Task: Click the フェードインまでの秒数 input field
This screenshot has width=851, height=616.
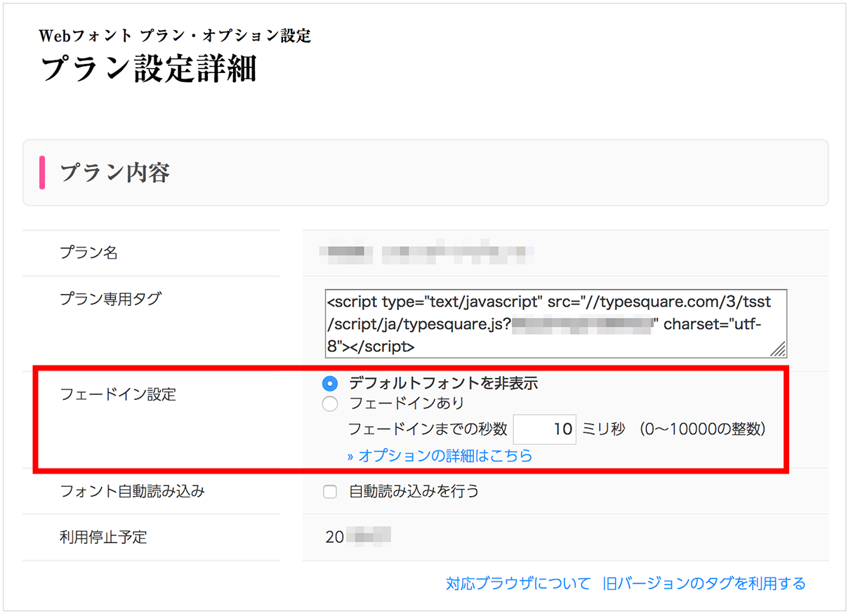Action: point(545,429)
